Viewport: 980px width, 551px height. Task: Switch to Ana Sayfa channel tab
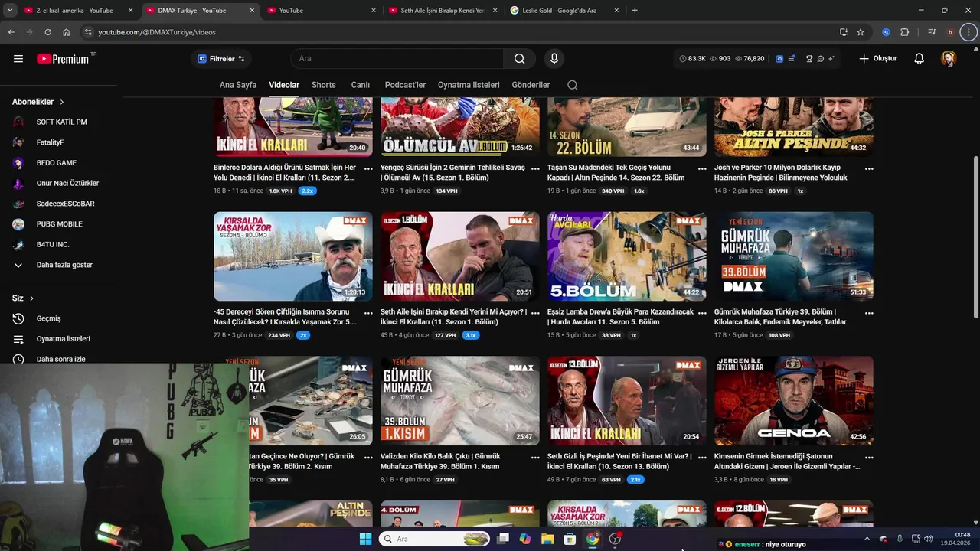238,85
